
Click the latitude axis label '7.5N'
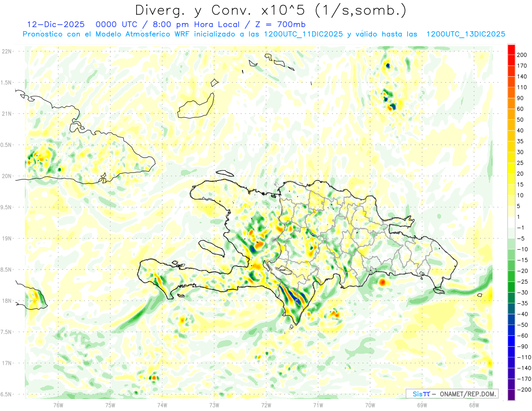pos(7,332)
